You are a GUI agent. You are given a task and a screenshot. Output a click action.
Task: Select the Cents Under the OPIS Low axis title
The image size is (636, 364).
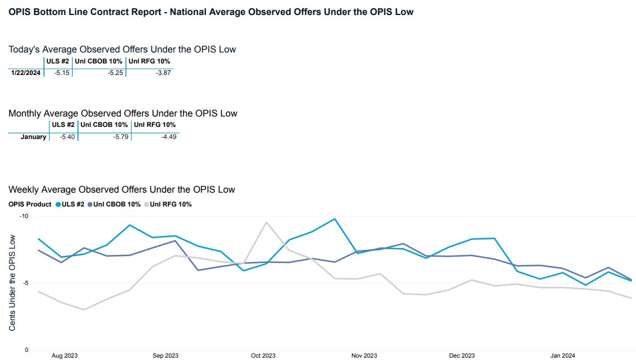coord(12,283)
